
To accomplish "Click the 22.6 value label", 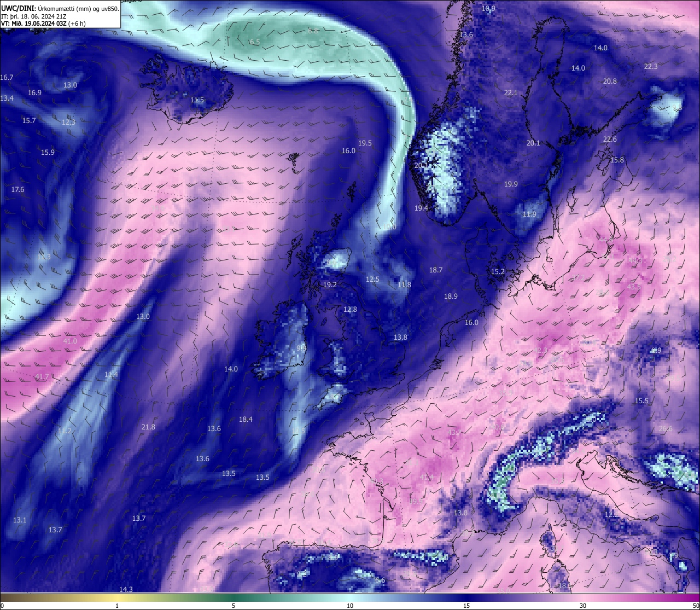I will (x=610, y=139).
